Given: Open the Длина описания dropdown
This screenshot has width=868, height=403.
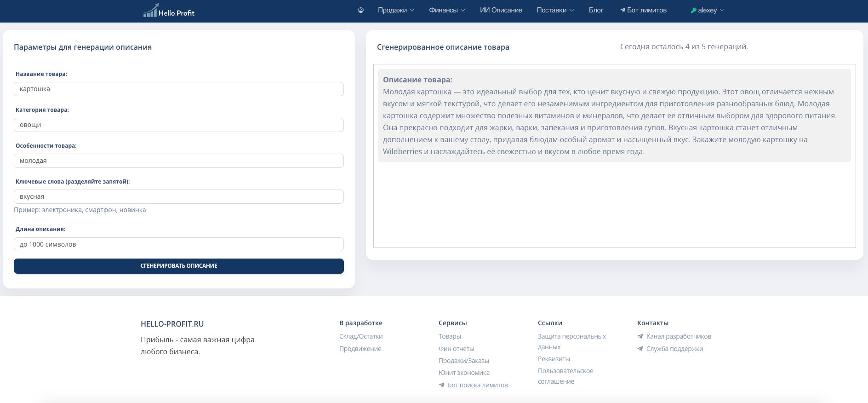Looking at the screenshot, I should (x=179, y=244).
